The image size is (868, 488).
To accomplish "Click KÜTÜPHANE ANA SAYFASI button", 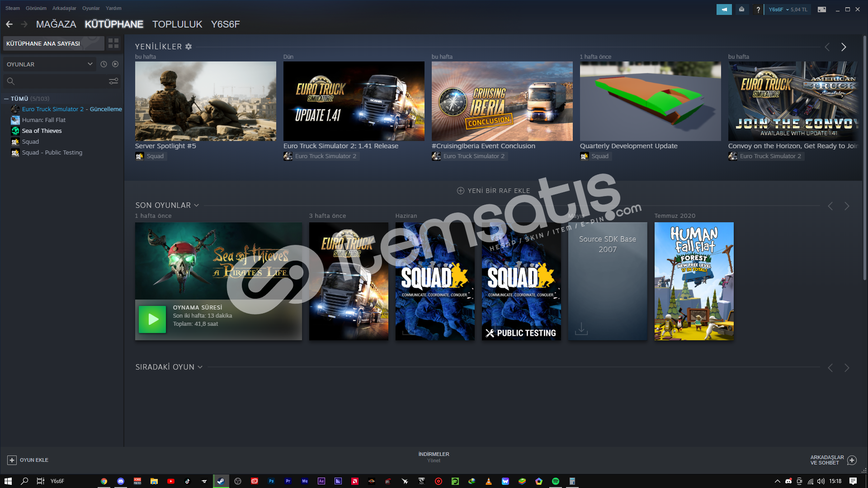I will (x=54, y=43).
